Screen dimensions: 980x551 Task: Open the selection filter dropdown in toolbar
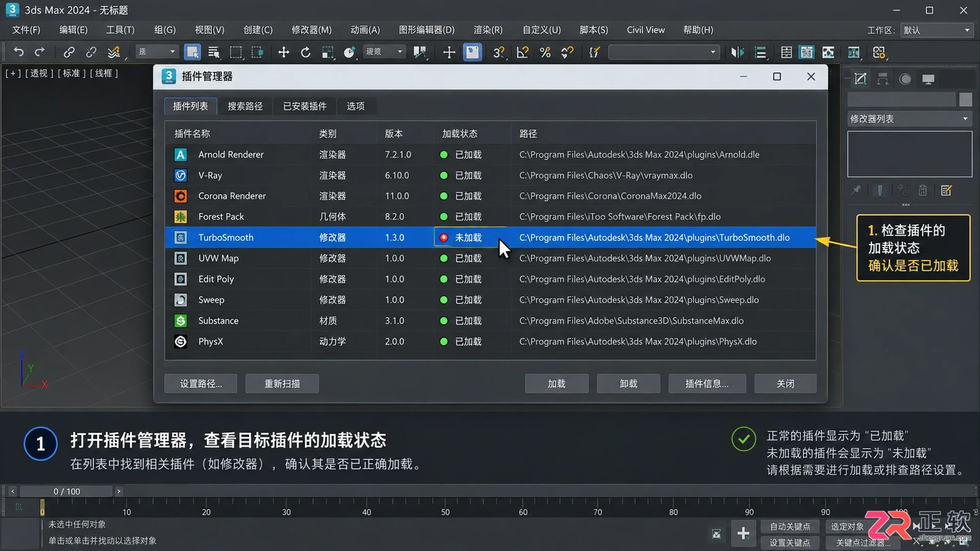pyautogui.click(x=157, y=52)
